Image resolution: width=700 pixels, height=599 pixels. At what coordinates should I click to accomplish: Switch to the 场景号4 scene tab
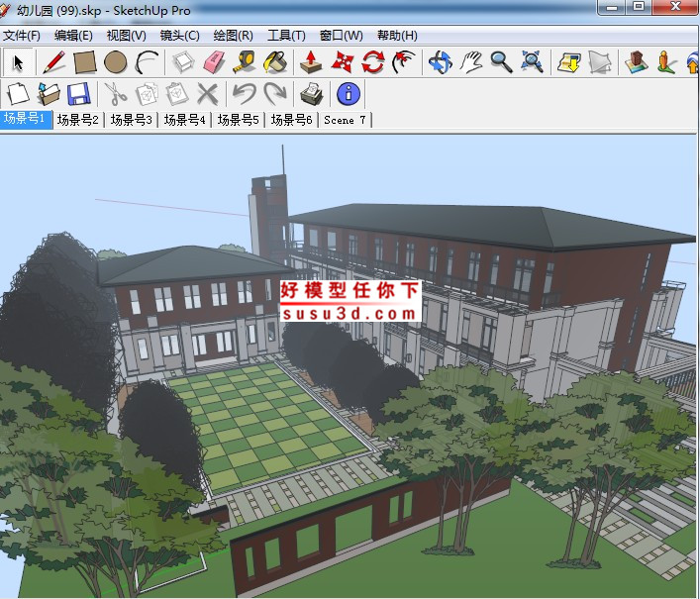184,120
